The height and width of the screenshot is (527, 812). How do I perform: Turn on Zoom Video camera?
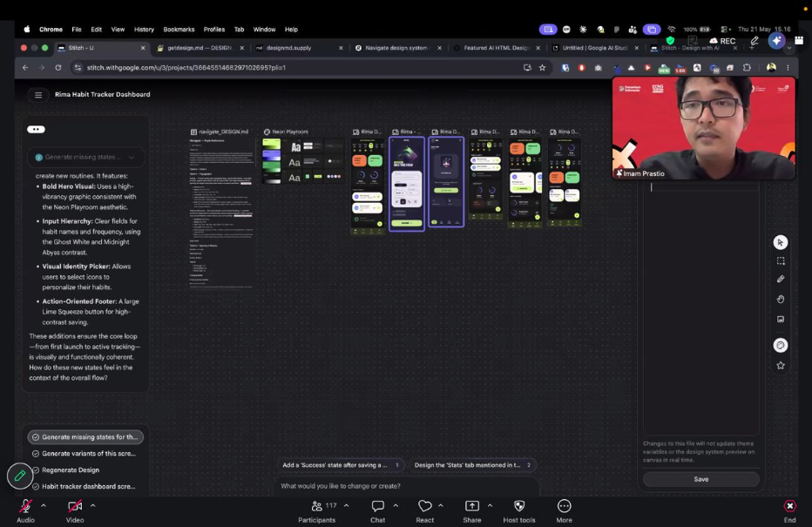[75, 511]
